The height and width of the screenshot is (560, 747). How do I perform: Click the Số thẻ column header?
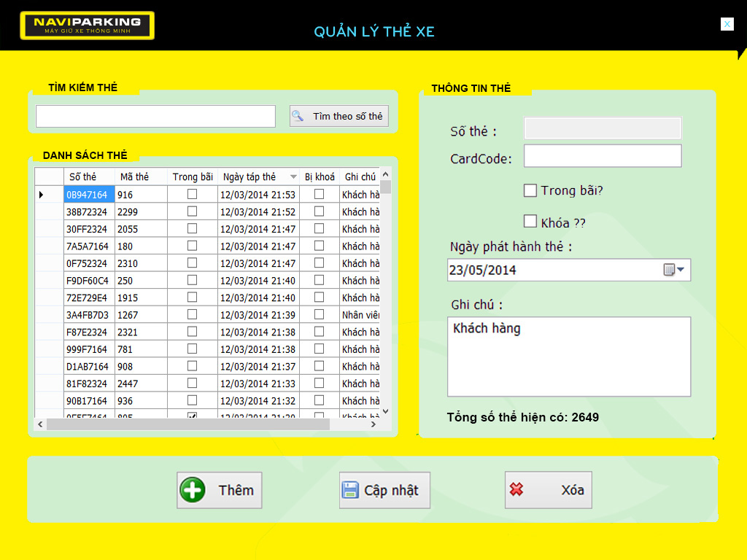(82, 177)
